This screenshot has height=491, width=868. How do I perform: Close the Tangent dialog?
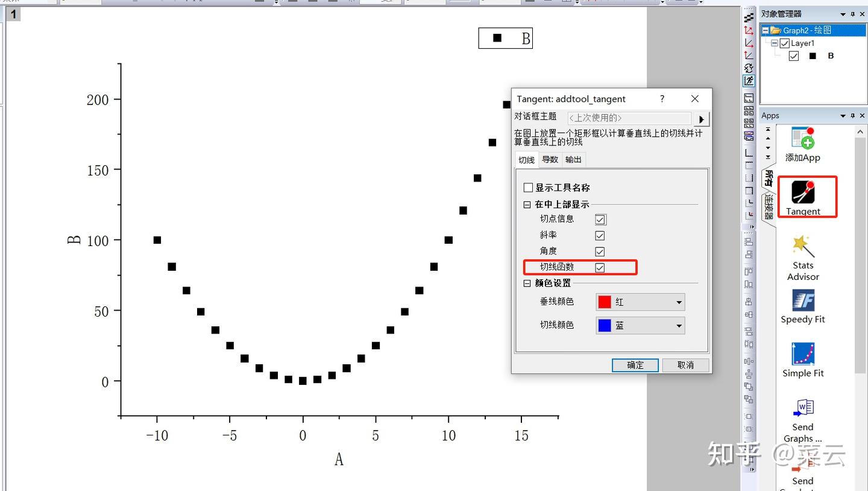[x=695, y=99]
